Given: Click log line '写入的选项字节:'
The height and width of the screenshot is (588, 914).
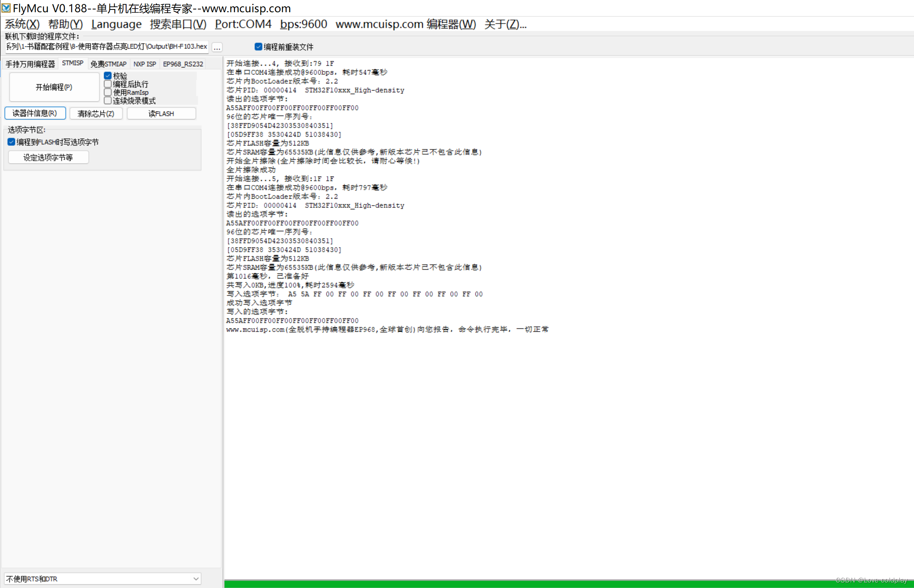Looking at the screenshot, I should (x=257, y=312).
